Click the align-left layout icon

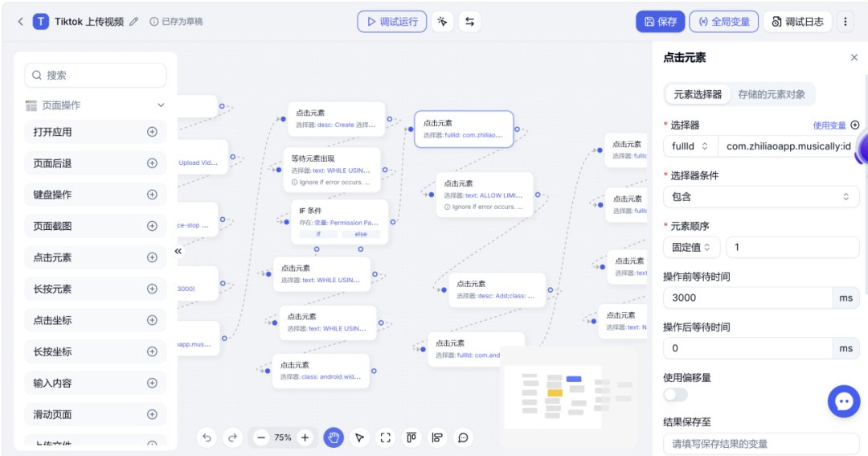(x=437, y=438)
